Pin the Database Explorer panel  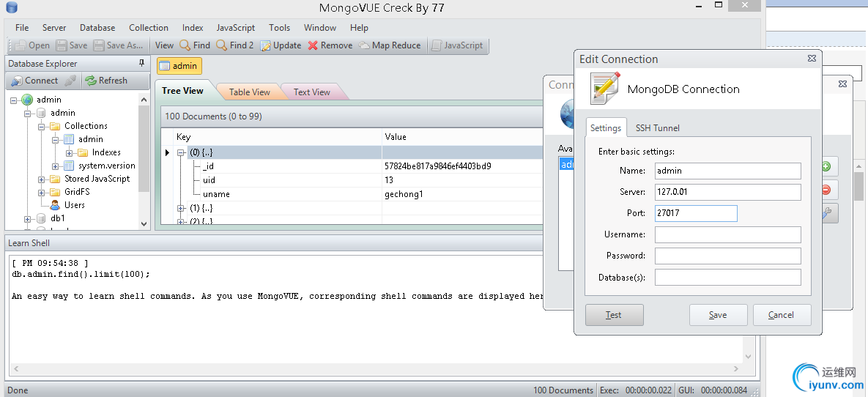[x=141, y=63]
